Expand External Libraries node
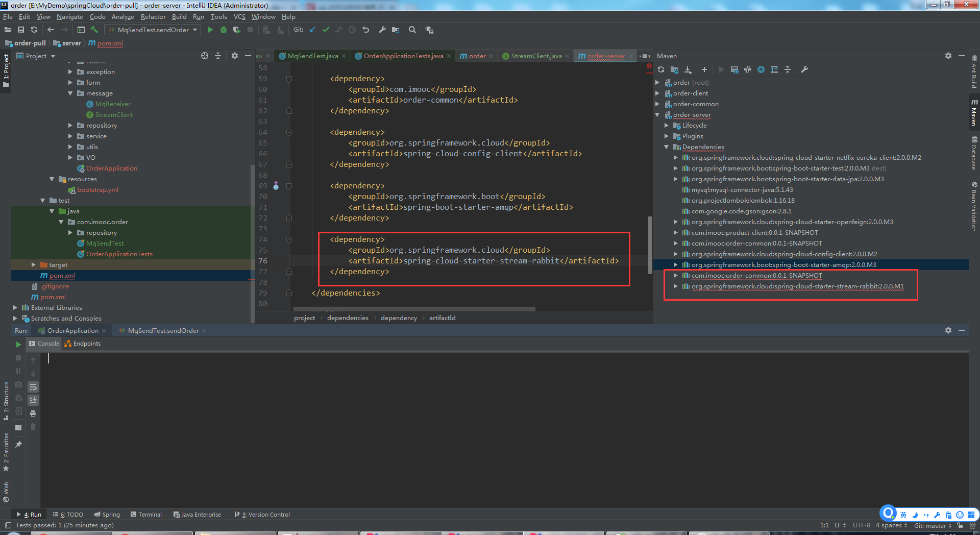This screenshot has height=535, width=980. click(x=15, y=308)
